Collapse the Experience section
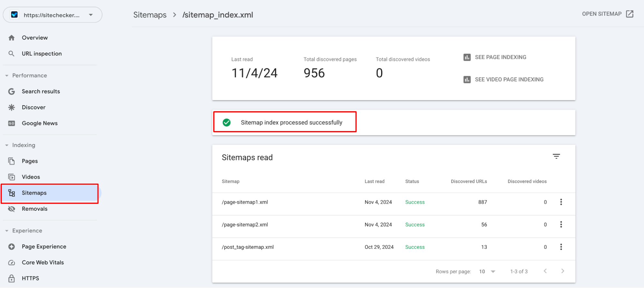Viewport: 644px width, 288px height. click(7, 231)
